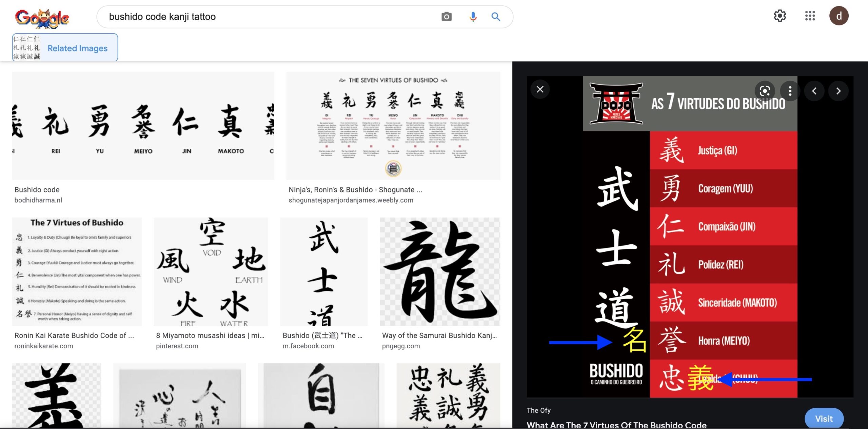Open three-dot more options in preview
The height and width of the screenshot is (429, 868).
(x=790, y=91)
